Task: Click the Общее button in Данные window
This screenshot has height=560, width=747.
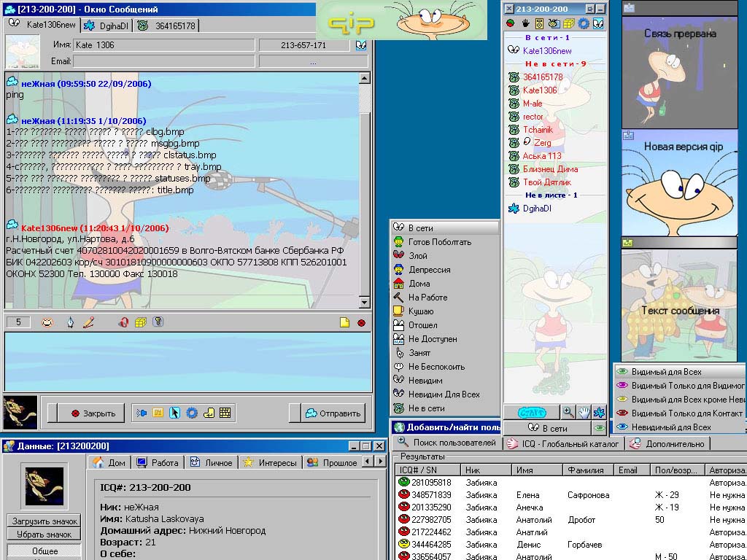Action: pyautogui.click(x=44, y=551)
